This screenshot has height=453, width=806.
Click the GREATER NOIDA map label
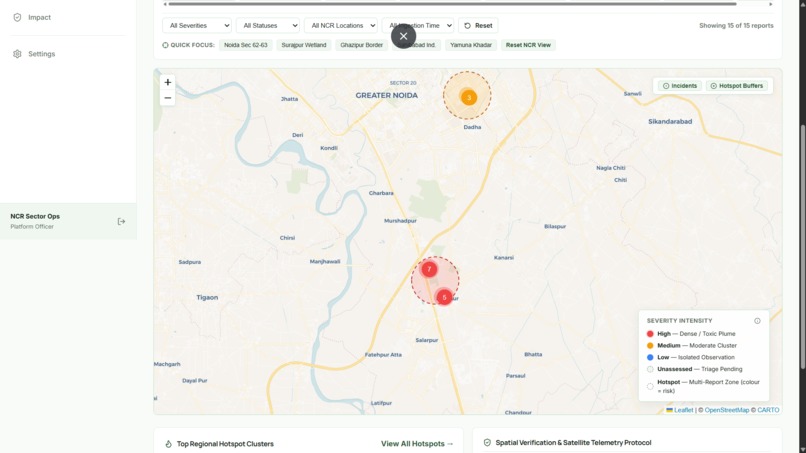point(387,96)
